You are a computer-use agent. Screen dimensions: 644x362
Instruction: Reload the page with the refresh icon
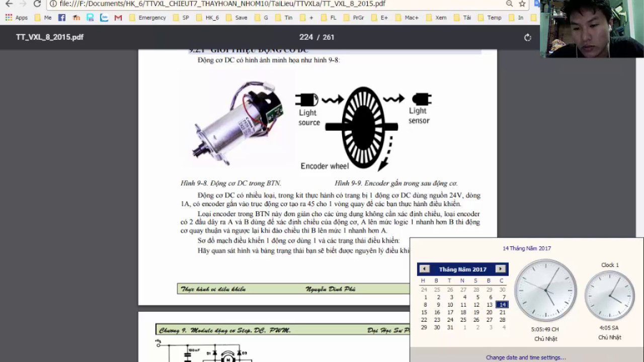[37, 4]
